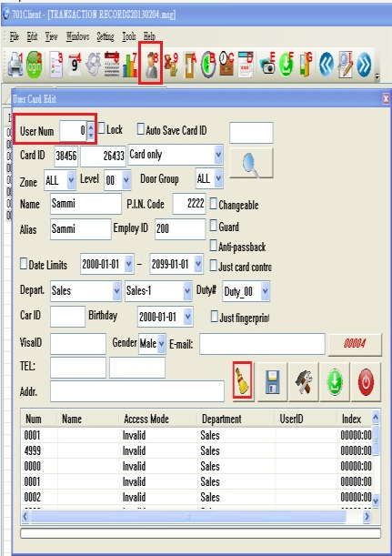Open the user card edit person icon
The height and width of the screenshot is (556, 392).
click(x=151, y=65)
